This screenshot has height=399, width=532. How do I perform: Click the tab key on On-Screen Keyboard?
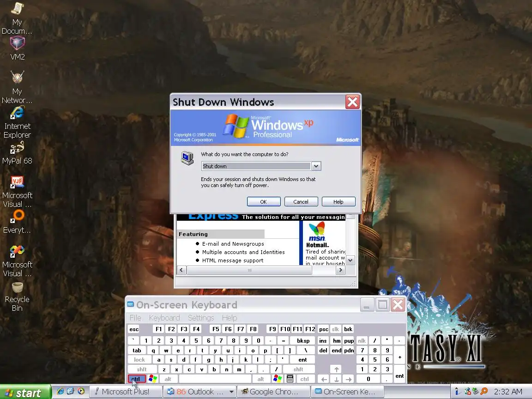(x=137, y=351)
